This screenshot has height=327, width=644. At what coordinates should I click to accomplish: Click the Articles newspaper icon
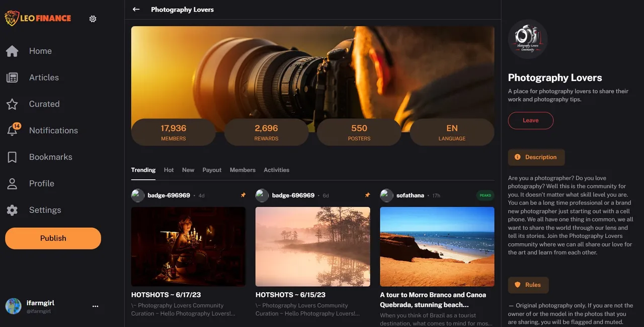12,78
